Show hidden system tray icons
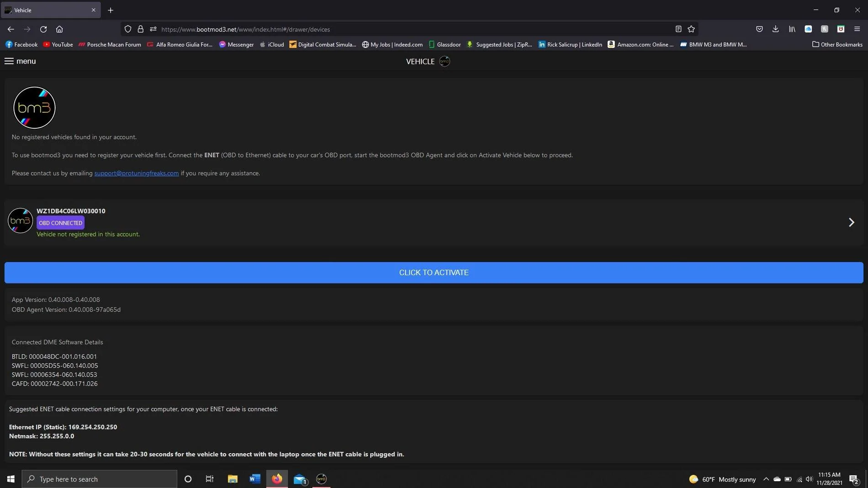 pyautogui.click(x=766, y=479)
